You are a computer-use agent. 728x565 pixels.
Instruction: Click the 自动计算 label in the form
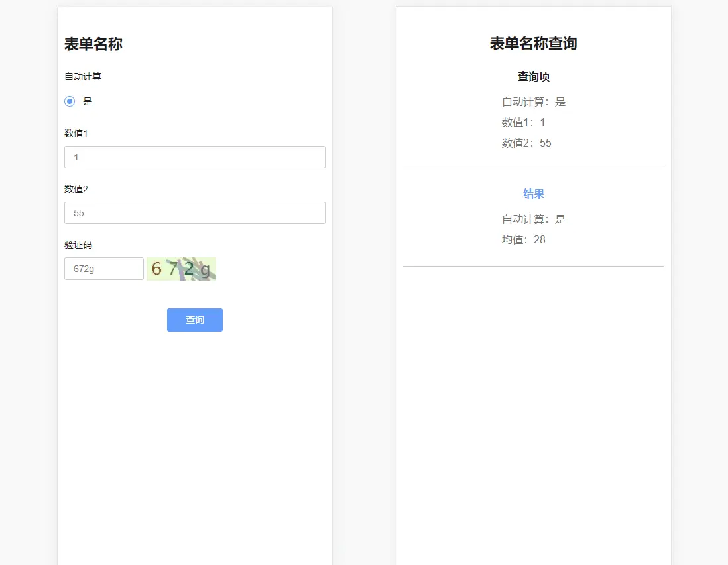pyautogui.click(x=83, y=76)
